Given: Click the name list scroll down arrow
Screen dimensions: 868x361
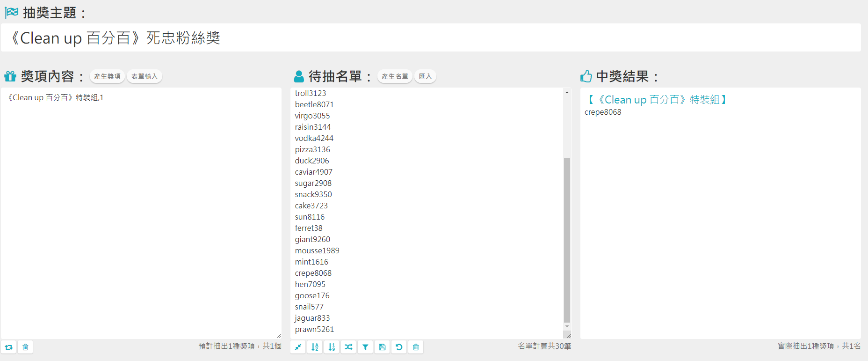Looking at the screenshot, I should [567, 326].
